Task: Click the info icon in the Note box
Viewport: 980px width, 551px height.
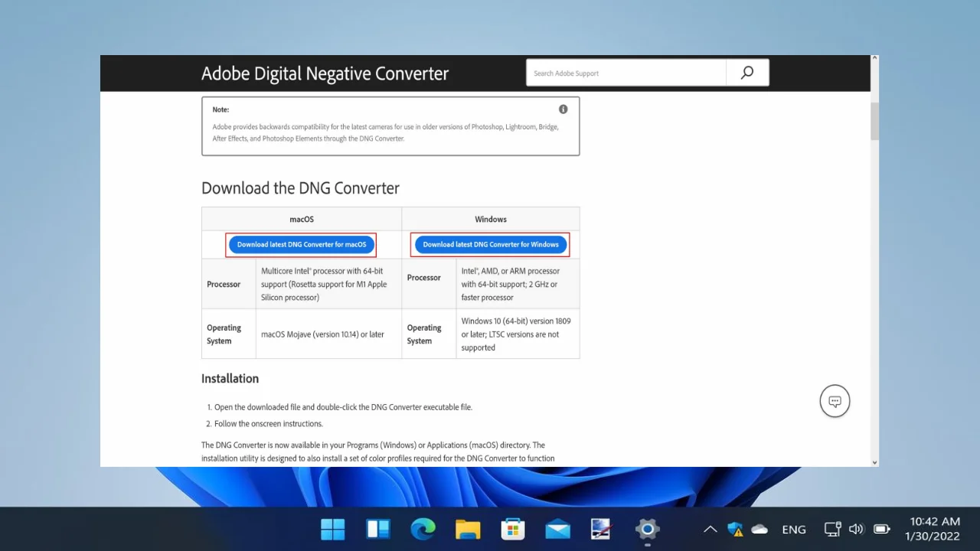Action: [563, 109]
